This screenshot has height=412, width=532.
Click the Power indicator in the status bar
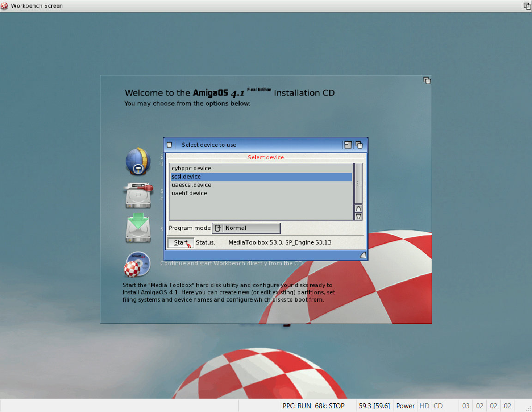[405, 406]
